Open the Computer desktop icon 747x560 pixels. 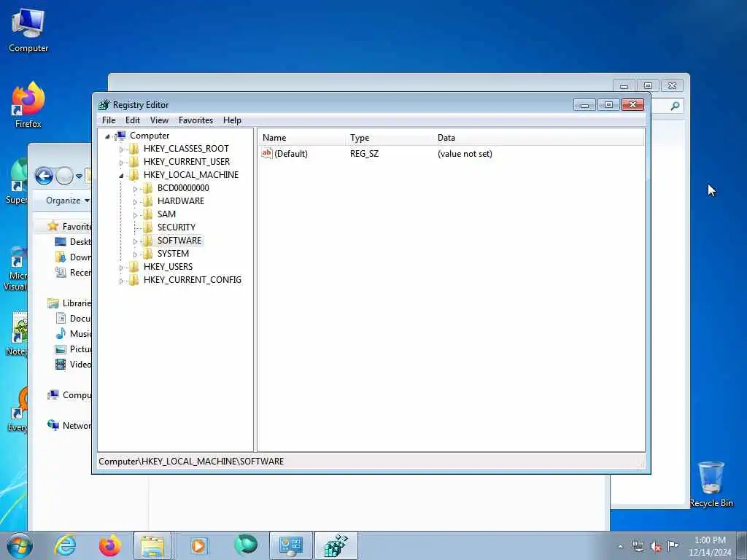pos(28,31)
